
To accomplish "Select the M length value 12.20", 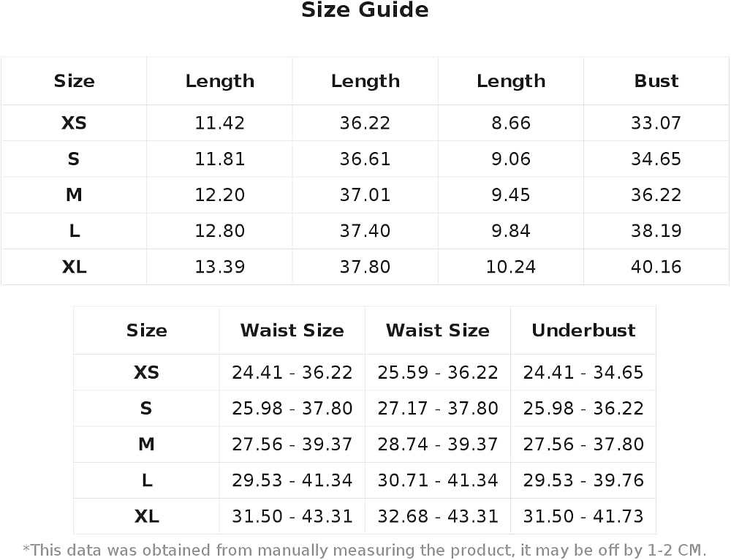I will (x=219, y=195).
